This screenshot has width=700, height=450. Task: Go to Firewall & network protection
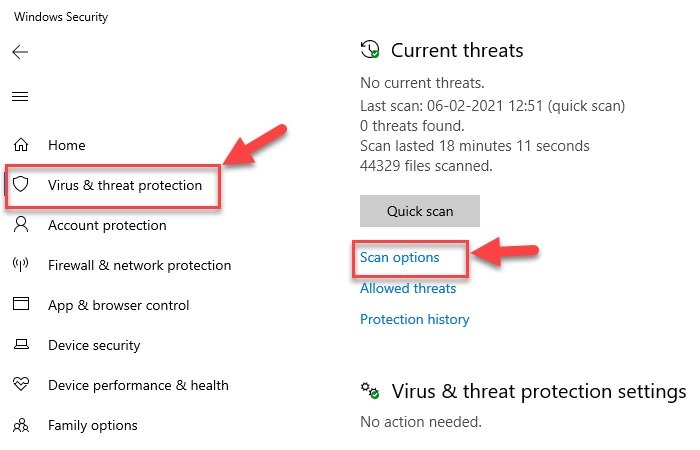(139, 265)
